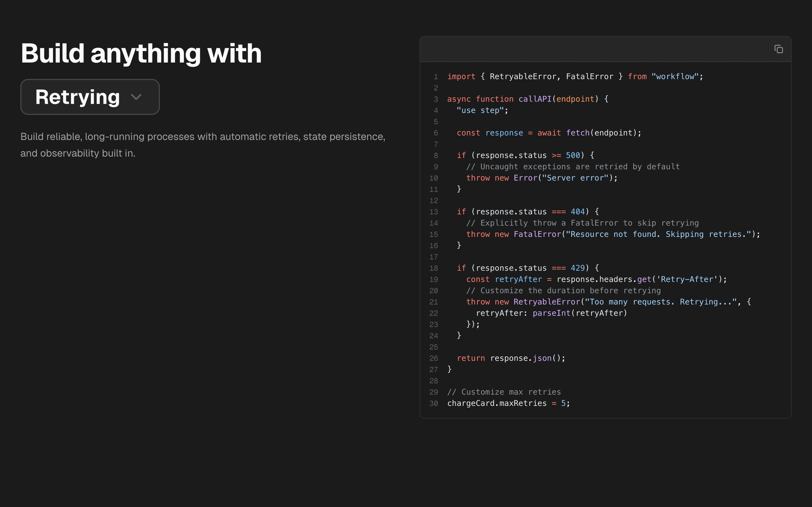This screenshot has height=507, width=812.
Task: Click the response.json() return statement
Action: [511, 358]
